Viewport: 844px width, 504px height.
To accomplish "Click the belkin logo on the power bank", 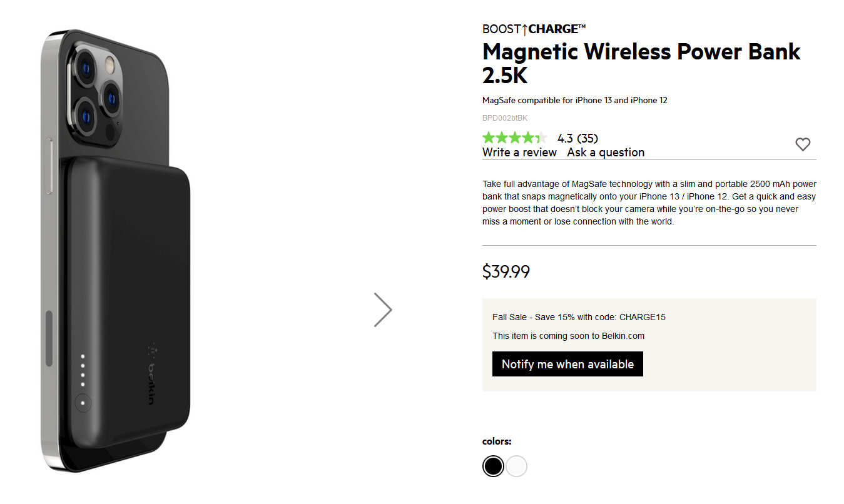I will pyautogui.click(x=151, y=373).
